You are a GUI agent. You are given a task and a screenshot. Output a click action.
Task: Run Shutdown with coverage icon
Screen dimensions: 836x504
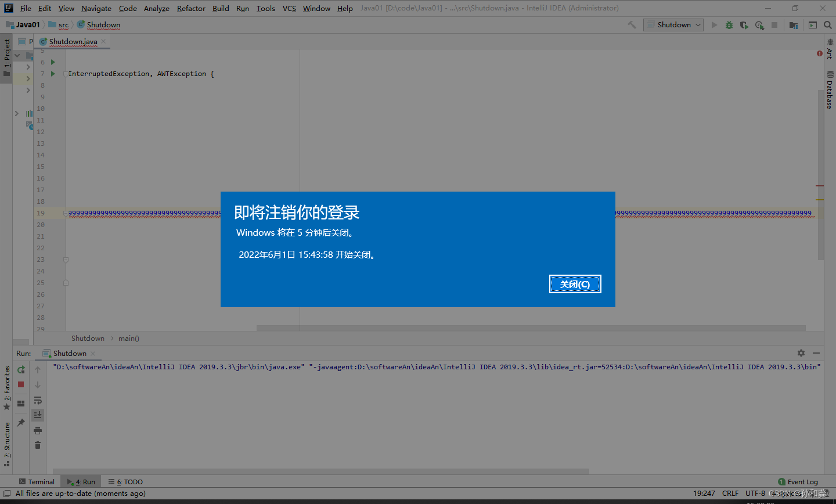point(744,25)
